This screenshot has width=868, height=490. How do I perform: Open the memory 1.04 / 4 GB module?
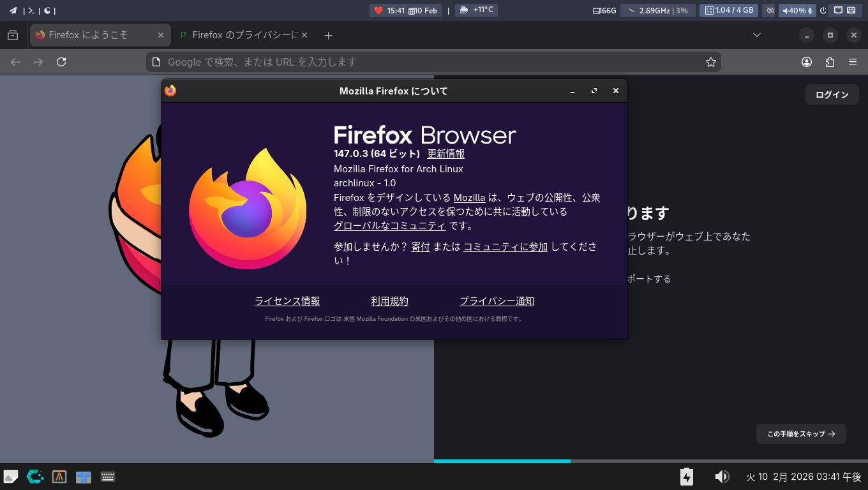(730, 10)
